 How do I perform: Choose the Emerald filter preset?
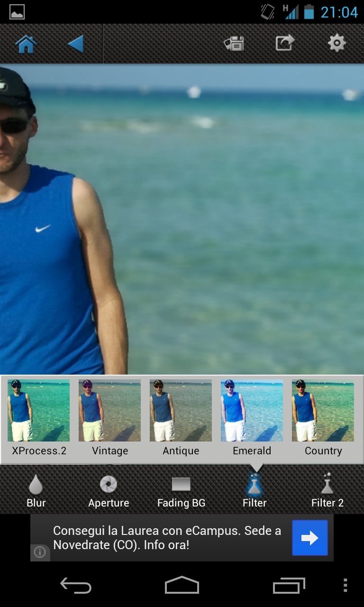252,411
